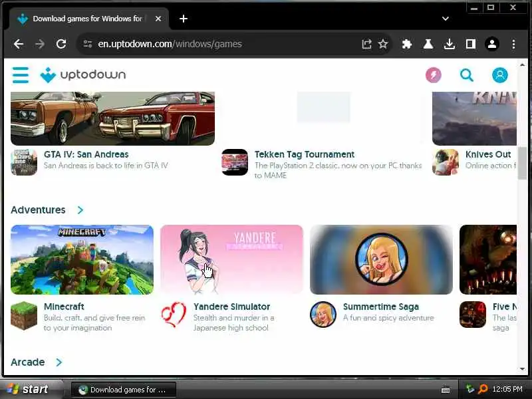Open the Arcade category heading
The image size is (532, 399).
point(28,362)
